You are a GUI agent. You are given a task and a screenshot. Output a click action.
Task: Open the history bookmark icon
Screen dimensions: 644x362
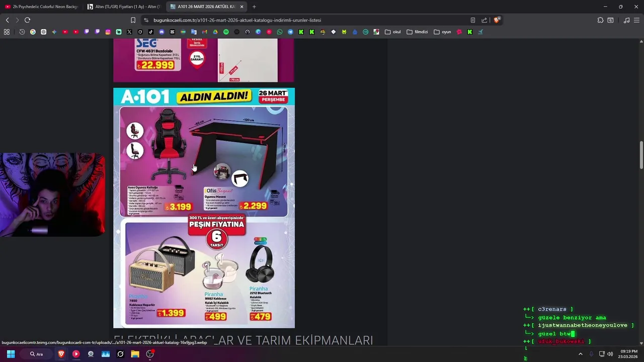(22, 32)
